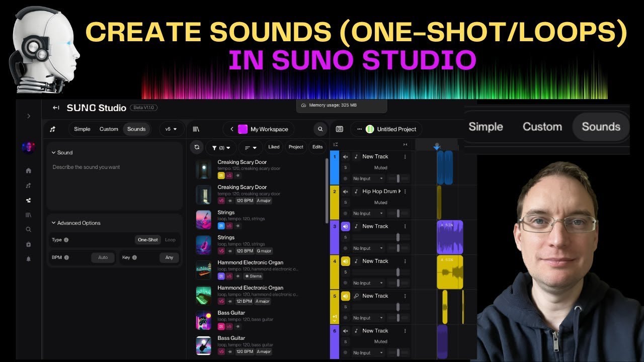644x362 pixels.
Task: Click the library panel icon beside My Workspace
Action: click(x=196, y=129)
